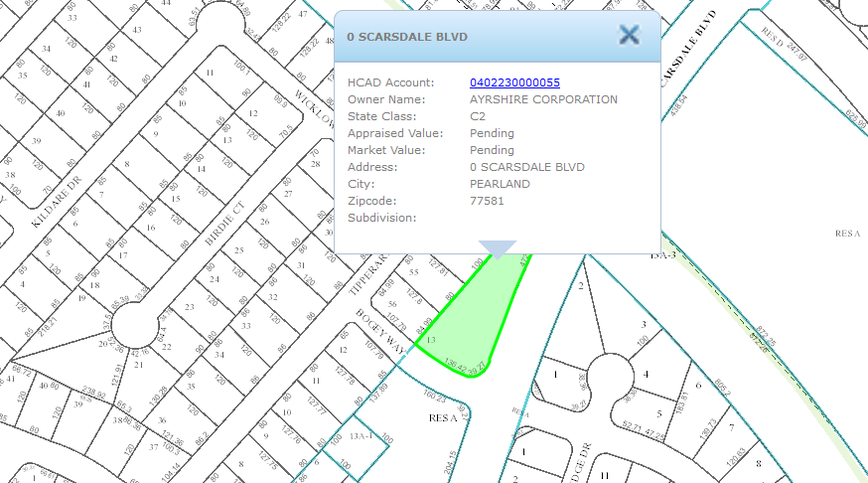Click the zipcode value 77581
The height and width of the screenshot is (483, 868).
487,201
